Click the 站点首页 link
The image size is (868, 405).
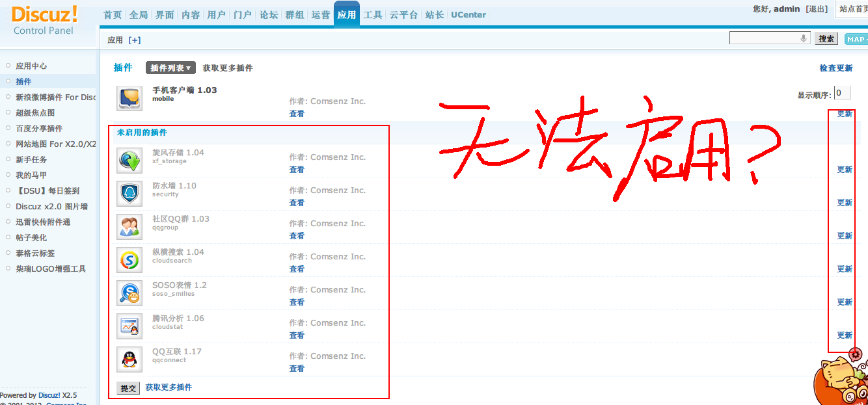[x=854, y=9]
